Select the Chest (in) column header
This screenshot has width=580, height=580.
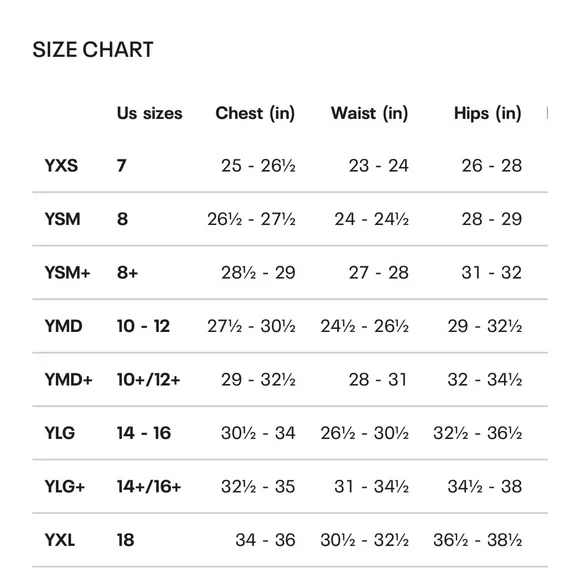(255, 113)
